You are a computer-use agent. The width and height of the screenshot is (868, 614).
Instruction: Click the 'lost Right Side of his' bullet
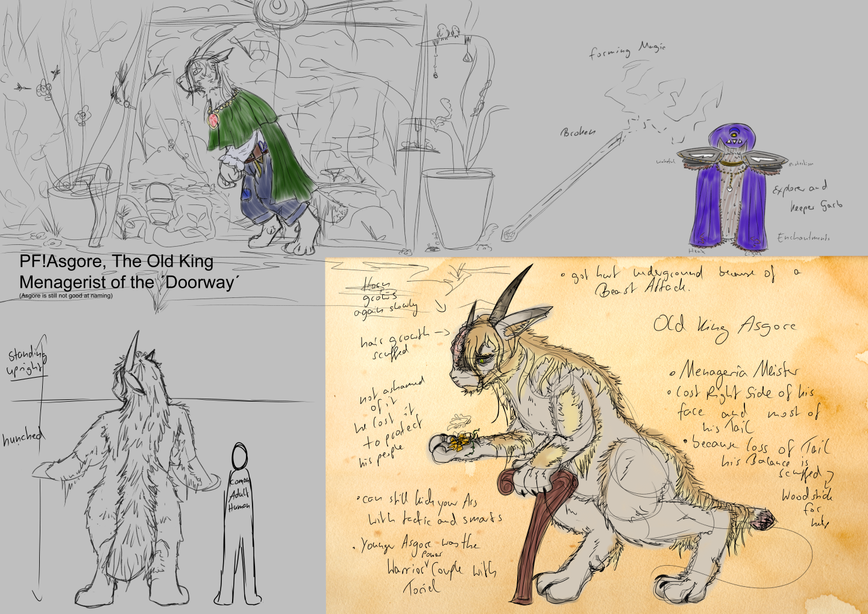click(x=741, y=393)
